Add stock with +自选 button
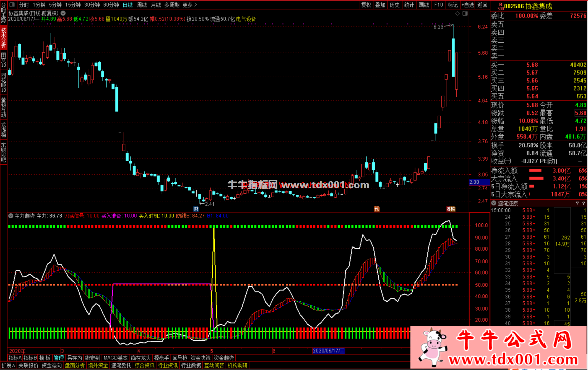 (468, 5)
